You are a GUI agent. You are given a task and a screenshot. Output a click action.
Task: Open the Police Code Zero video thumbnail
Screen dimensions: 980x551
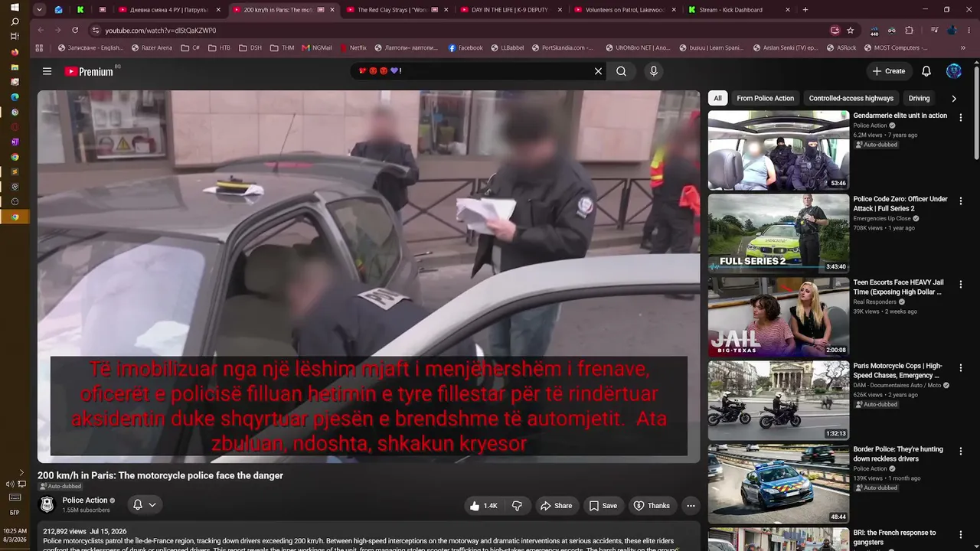tap(779, 233)
